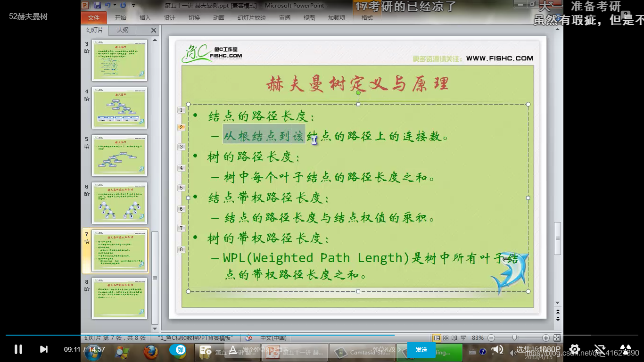Switch to the 切换 ribbon tab
This screenshot has width=644, height=362.
point(194,17)
